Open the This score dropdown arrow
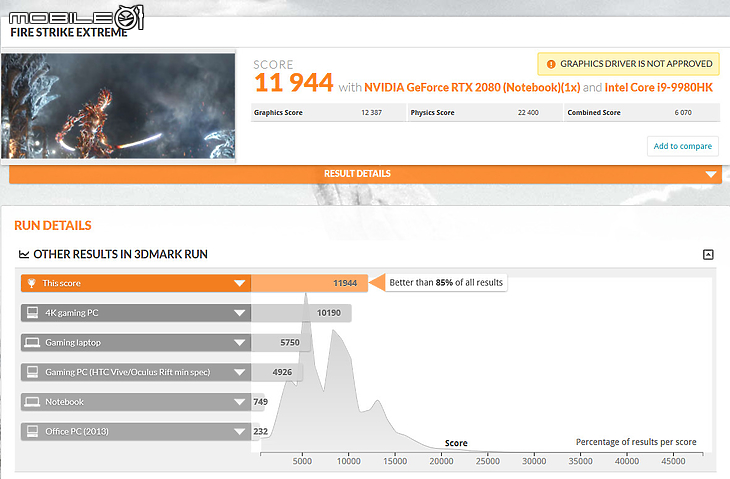This screenshot has width=730, height=479. coord(239,283)
